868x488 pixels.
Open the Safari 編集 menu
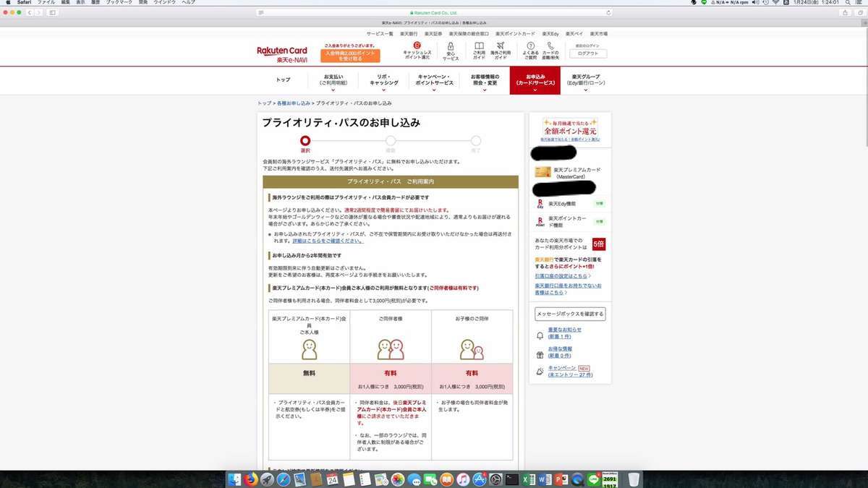point(65,3)
